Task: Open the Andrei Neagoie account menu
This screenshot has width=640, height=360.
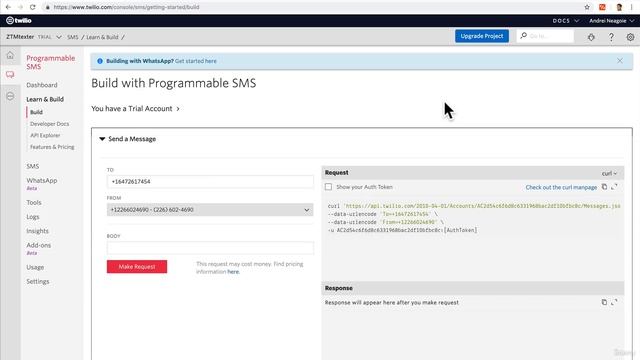Action: [x=611, y=20]
